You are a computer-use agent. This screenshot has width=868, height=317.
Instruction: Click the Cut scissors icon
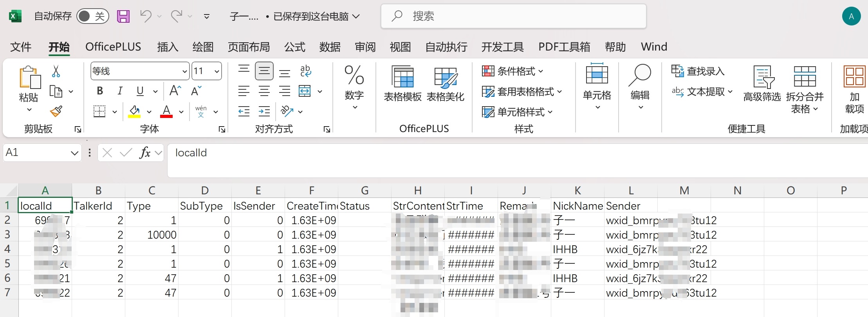[56, 71]
